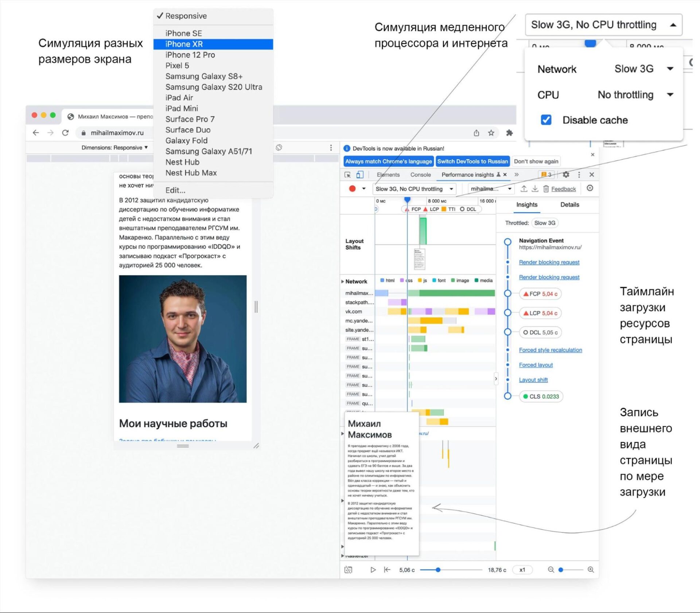Click the inspect element picker icon
Image resolution: width=700 pixels, height=613 pixels.
(347, 175)
